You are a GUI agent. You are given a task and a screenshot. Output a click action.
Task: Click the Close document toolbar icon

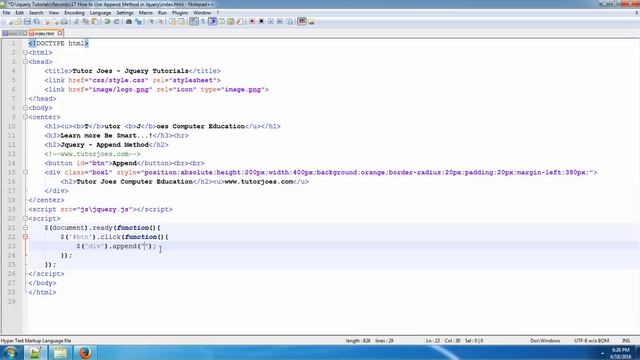pyautogui.click(x=46, y=22)
